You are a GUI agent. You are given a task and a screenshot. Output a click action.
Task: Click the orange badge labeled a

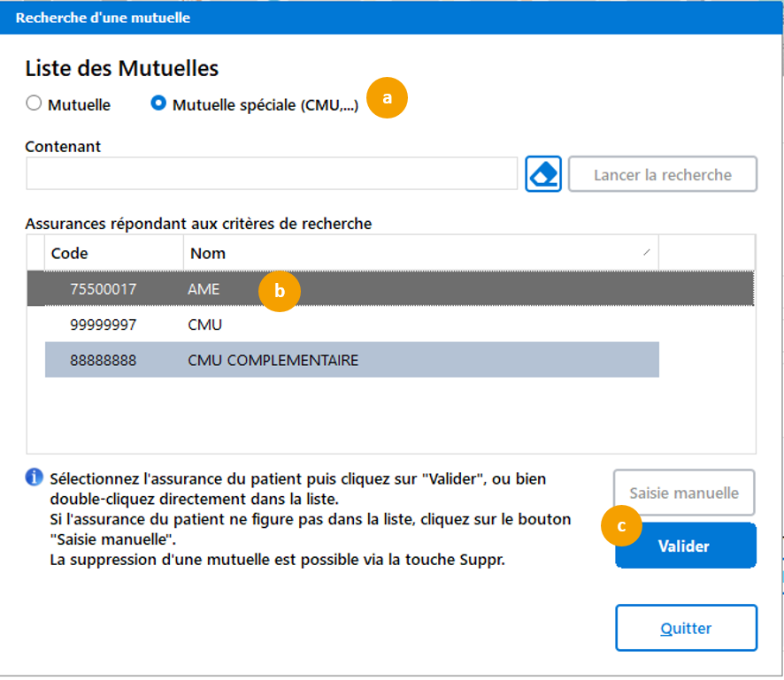point(388,98)
